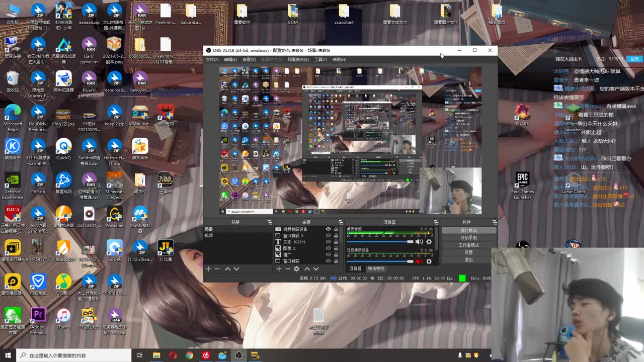Open File Explorer from the taskbar
Screen dimensions: 644x362
156,355
